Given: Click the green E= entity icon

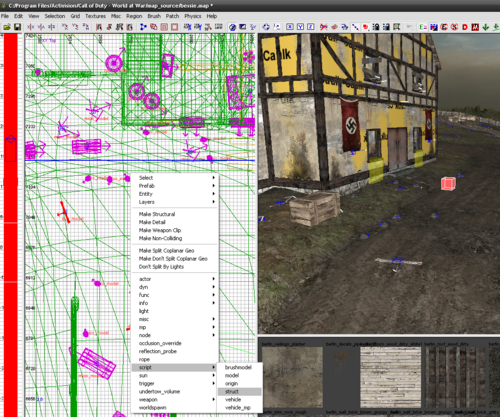Looking at the screenshot, I should tap(423, 27).
